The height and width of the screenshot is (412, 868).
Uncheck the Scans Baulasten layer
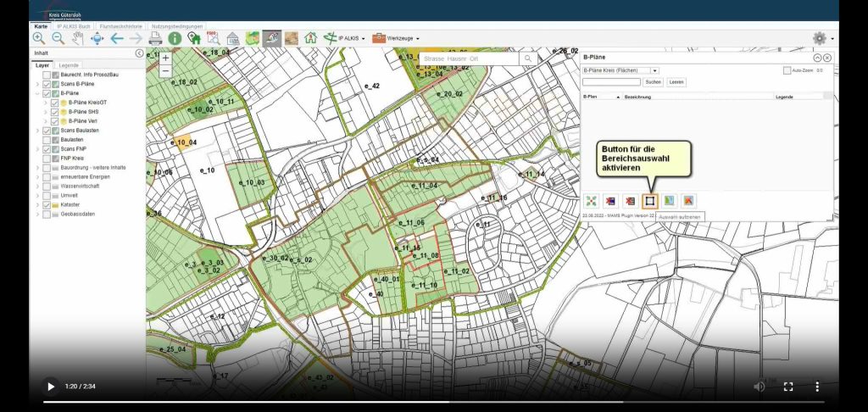[x=47, y=131]
